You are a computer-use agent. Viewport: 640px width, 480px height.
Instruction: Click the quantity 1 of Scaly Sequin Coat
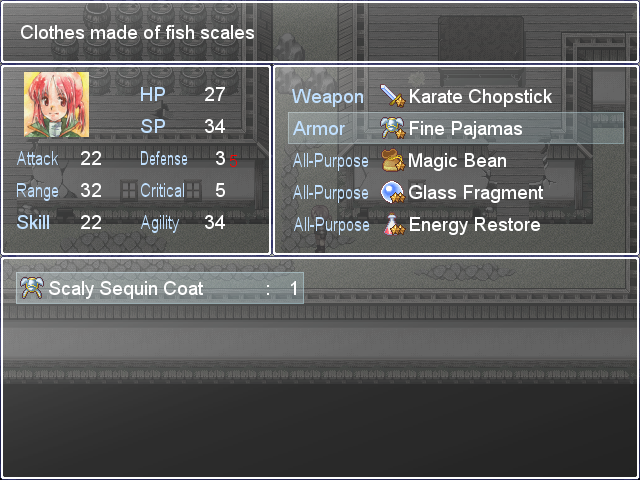pyautogui.click(x=294, y=289)
